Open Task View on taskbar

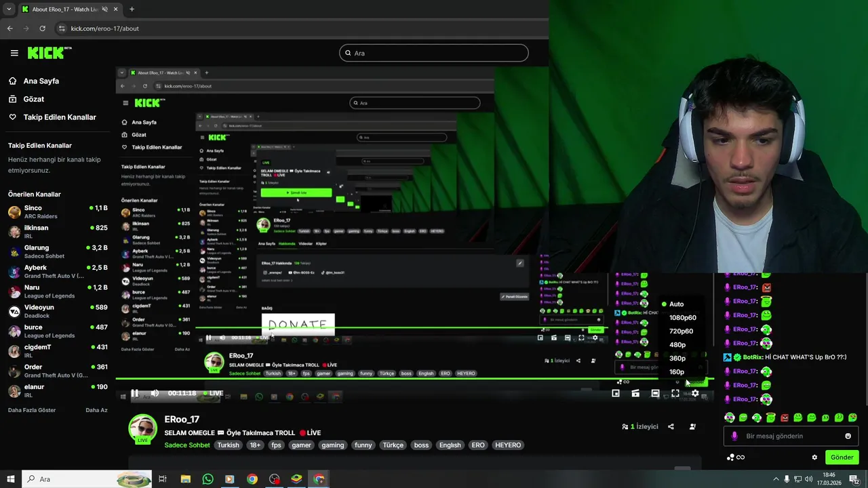[163, 479]
